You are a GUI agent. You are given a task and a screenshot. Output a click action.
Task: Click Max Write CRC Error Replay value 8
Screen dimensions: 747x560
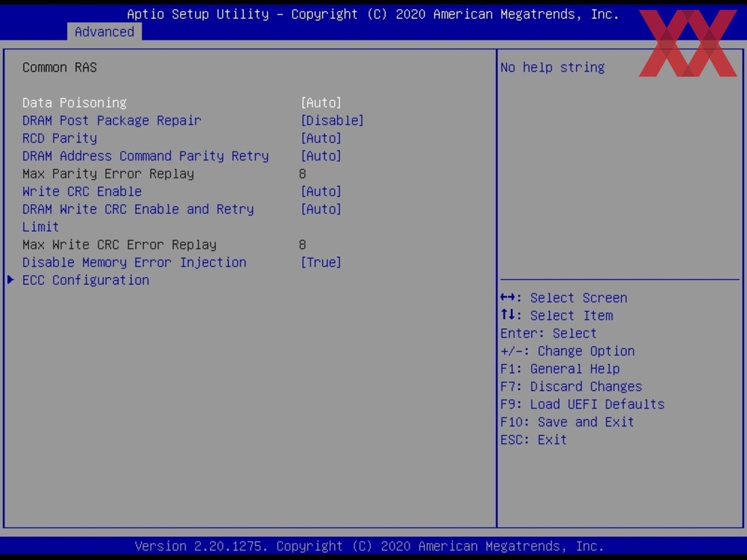(x=303, y=244)
